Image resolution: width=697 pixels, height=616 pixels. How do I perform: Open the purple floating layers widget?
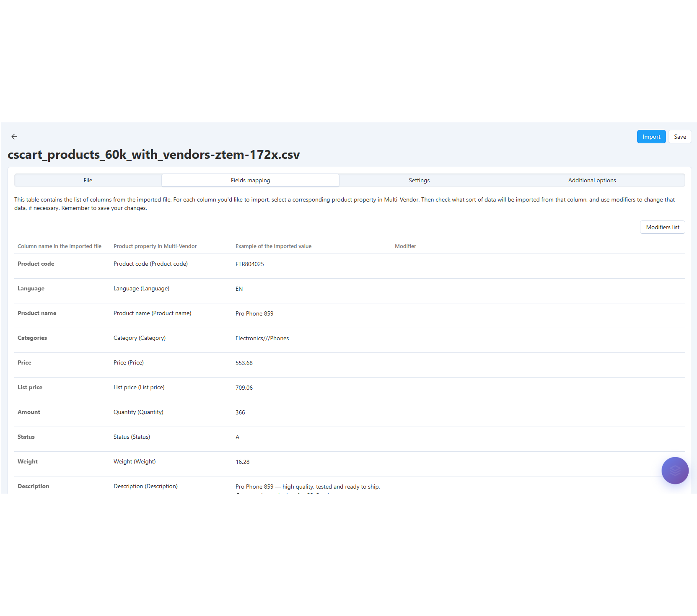674,470
